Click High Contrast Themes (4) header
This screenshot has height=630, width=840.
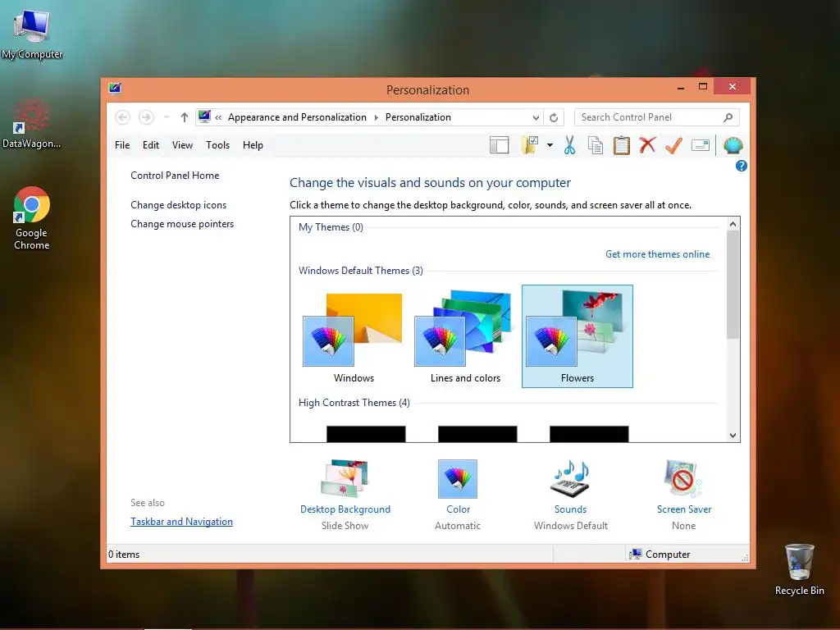(354, 403)
